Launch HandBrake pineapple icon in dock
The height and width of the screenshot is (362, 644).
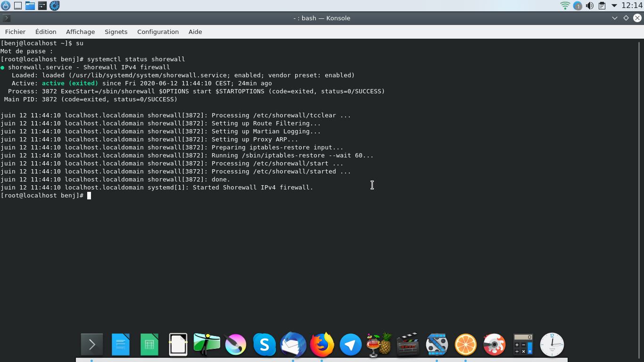tap(380, 345)
